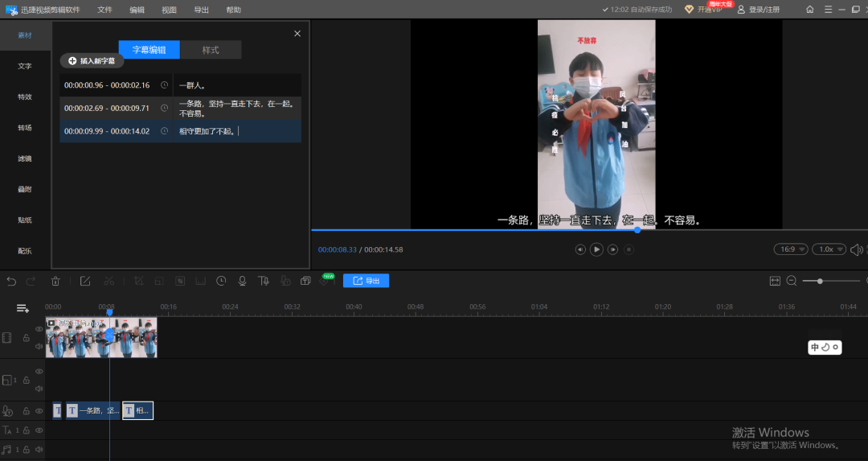Click the freeze frame icon

200,281
